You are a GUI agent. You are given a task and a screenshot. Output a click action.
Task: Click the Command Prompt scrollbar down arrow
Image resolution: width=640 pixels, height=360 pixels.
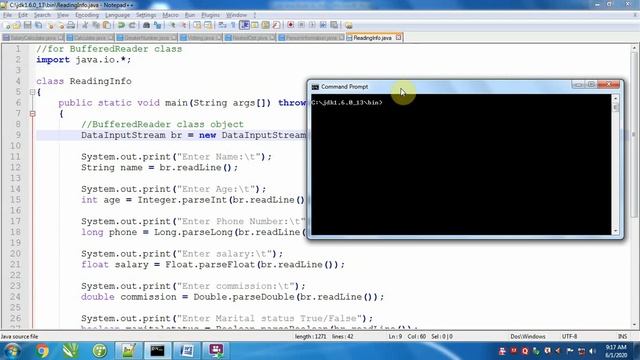coord(616,231)
